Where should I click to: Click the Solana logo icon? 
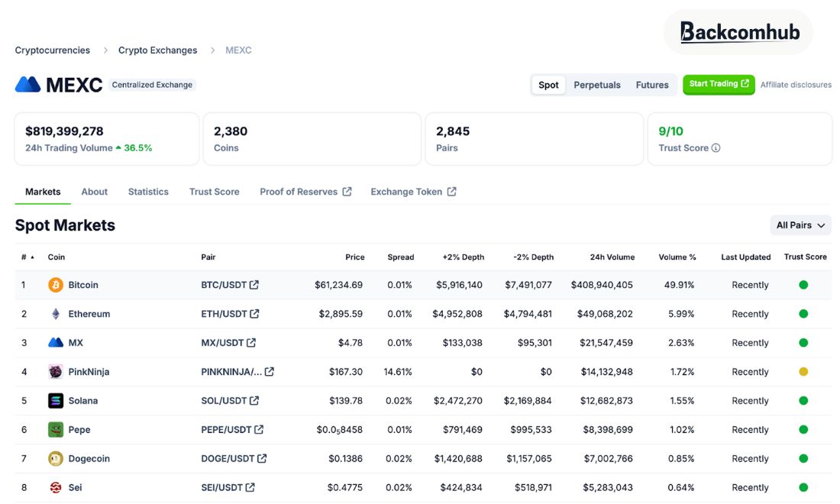tap(56, 401)
